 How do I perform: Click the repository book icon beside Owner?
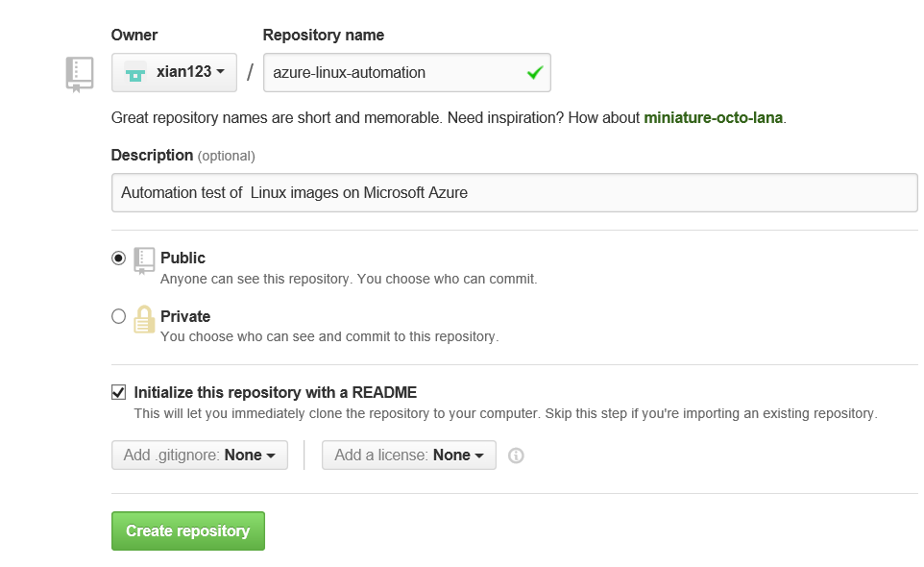(80, 73)
